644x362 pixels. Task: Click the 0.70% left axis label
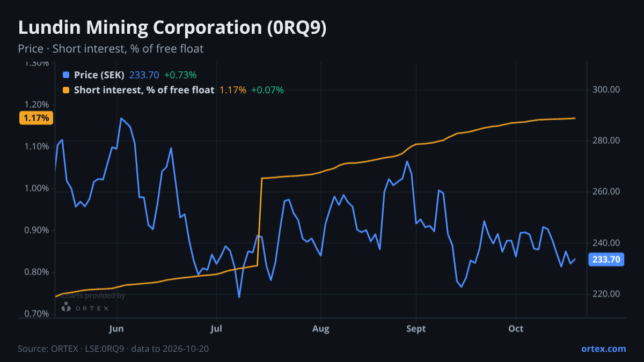click(37, 314)
